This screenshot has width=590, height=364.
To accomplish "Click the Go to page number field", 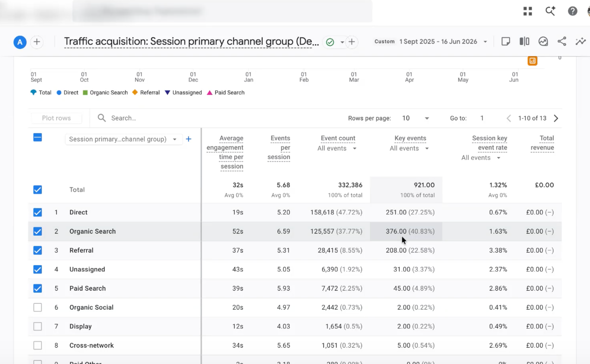I will click(482, 118).
